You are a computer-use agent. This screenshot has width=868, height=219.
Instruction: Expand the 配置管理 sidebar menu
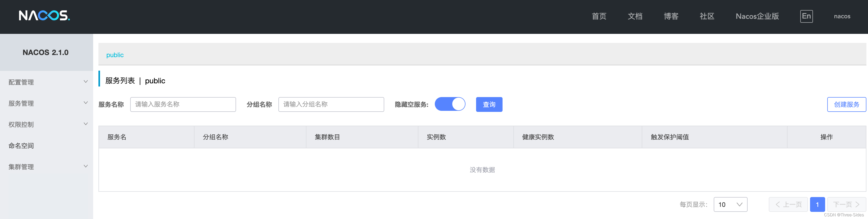tap(47, 82)
